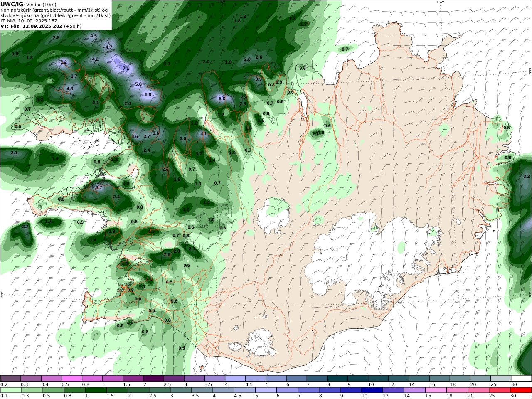Click the 0.4 orchid legend swatch
Viewport: 532px width, 399px height.
52,379
